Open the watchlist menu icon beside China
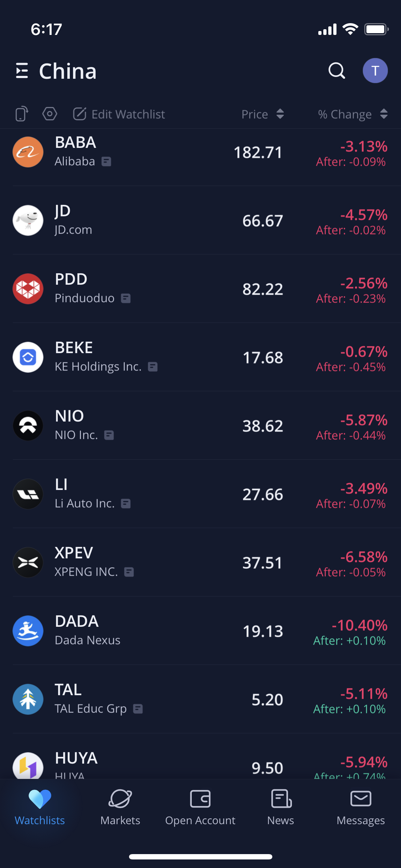Image resolution: width=401 pixels, height=868 pixels. click(x=22, y=71)
